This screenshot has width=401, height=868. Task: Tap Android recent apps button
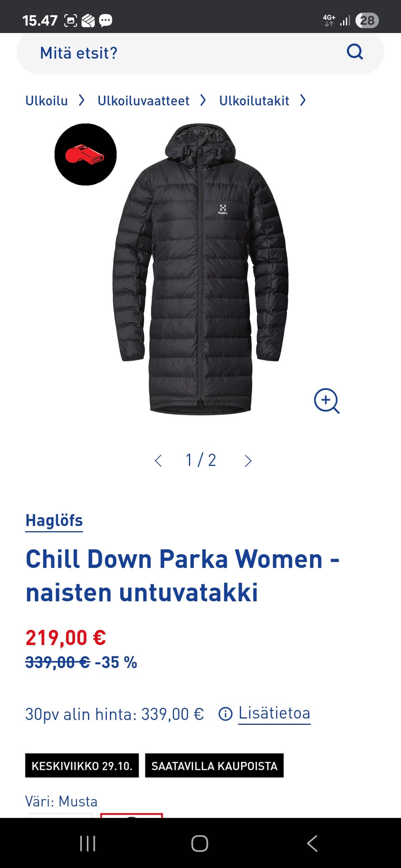(x=88, y=843)
